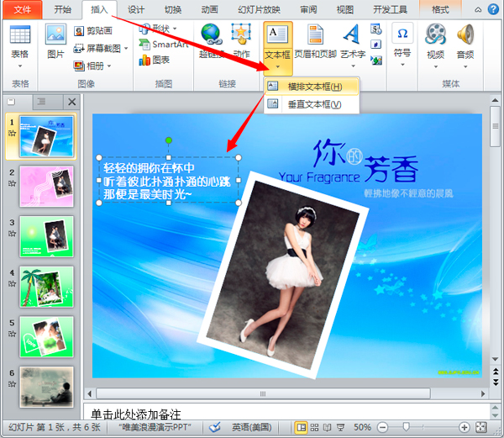
Task: Expand the Text Box (文本框) dropdown arrow
Action: pos(278,67)
